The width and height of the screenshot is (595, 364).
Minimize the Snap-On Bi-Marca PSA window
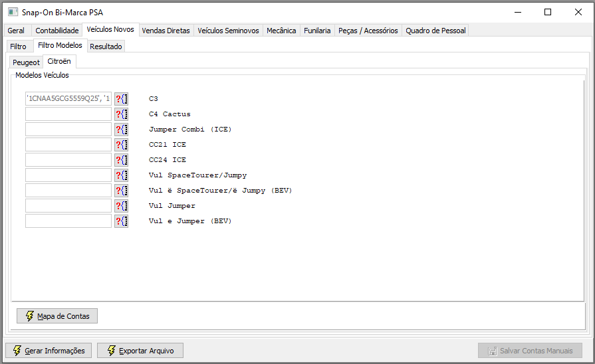click(x=518, y=12)
